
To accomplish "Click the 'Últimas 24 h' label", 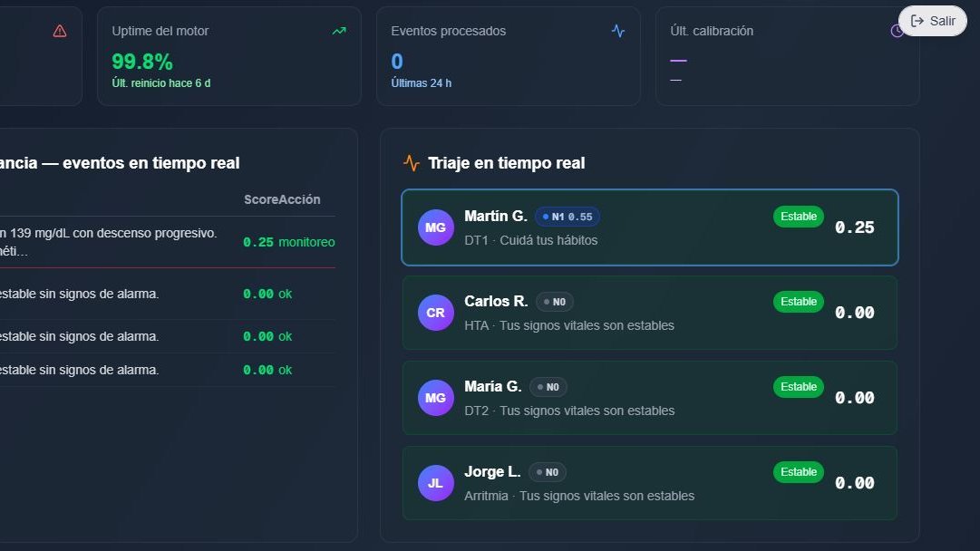I will tap(422, 83).
